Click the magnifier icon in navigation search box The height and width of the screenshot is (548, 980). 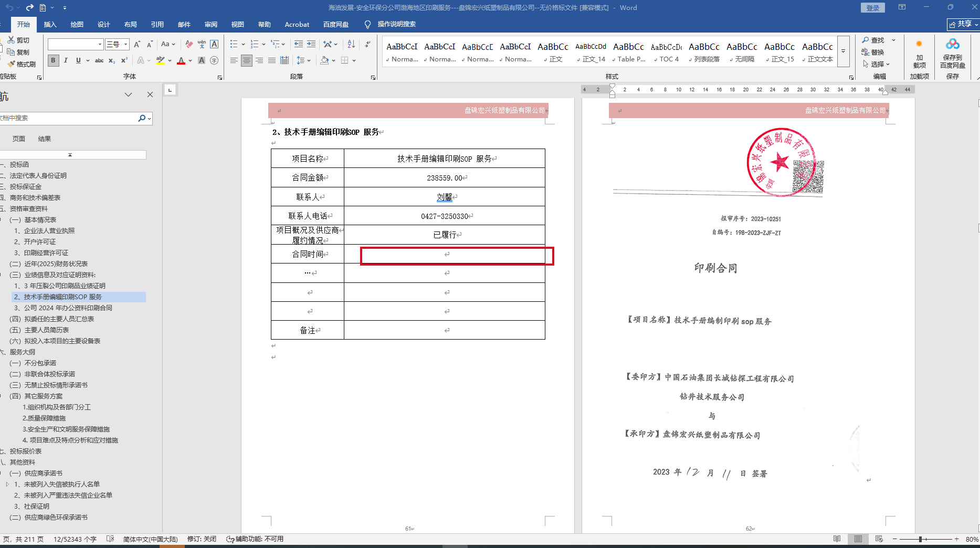click(x=142, y=118)
